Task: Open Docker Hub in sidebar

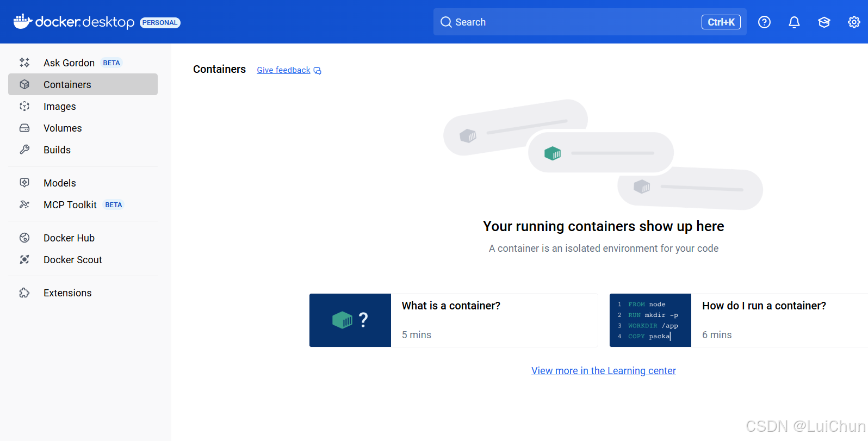Action: pos(83,238)
